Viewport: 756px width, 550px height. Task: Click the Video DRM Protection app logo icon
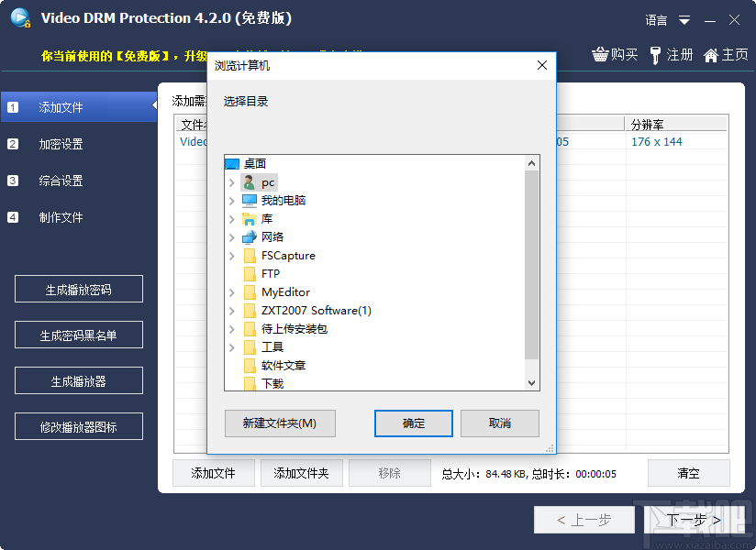(20, 17)
